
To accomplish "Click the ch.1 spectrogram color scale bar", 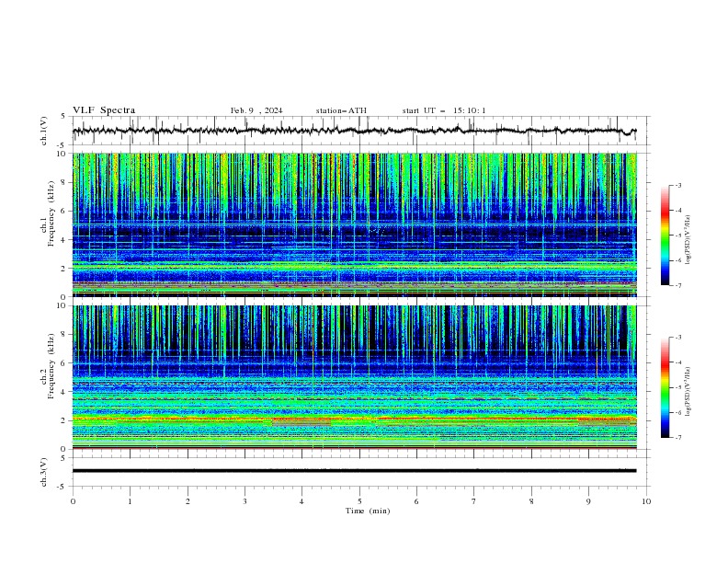I will point(665,236).
